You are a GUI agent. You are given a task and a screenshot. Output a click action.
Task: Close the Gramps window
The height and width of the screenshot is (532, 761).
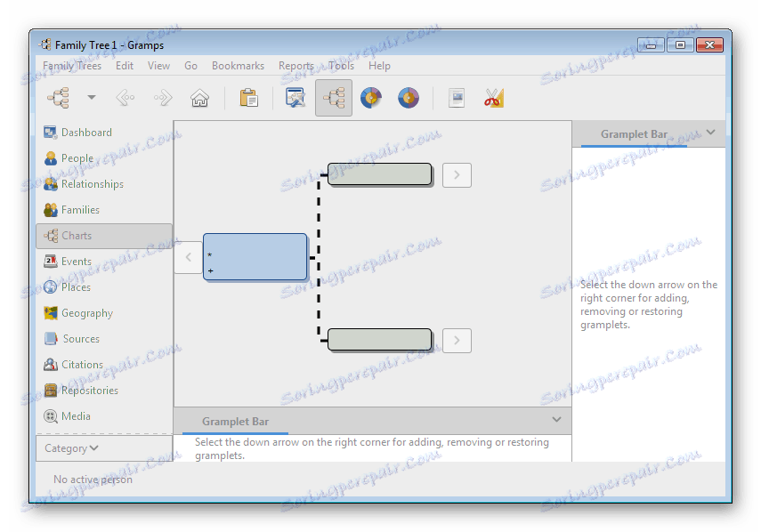709,45
